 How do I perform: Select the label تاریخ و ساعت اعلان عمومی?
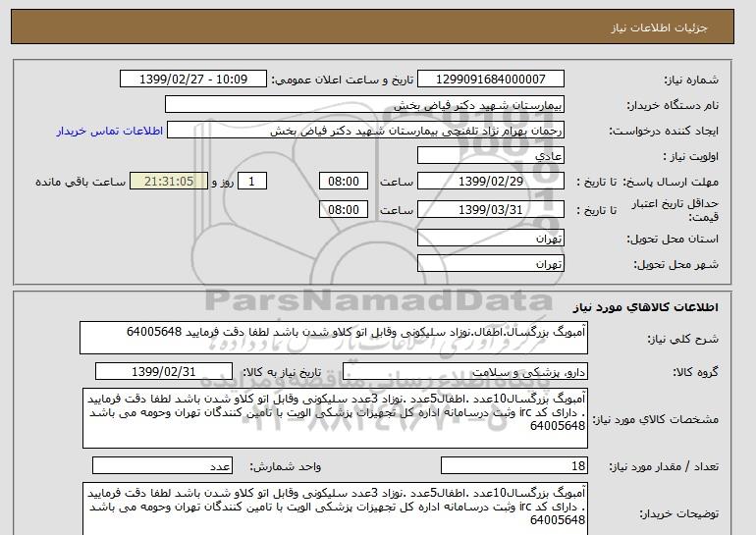click(x=342, y=80)
